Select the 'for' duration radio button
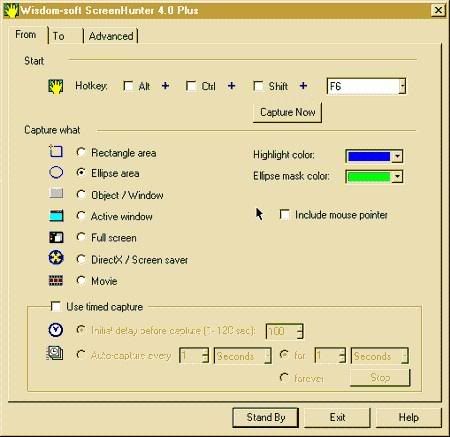 coord(284,355)
